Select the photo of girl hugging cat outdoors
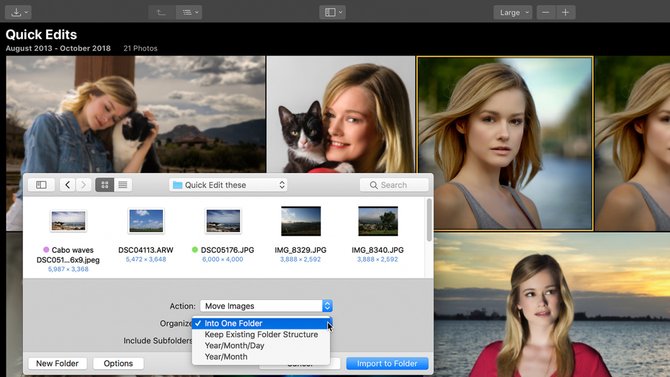Image resolution: width=670 pixels, height=377 pixels. [x=135, y=114]
